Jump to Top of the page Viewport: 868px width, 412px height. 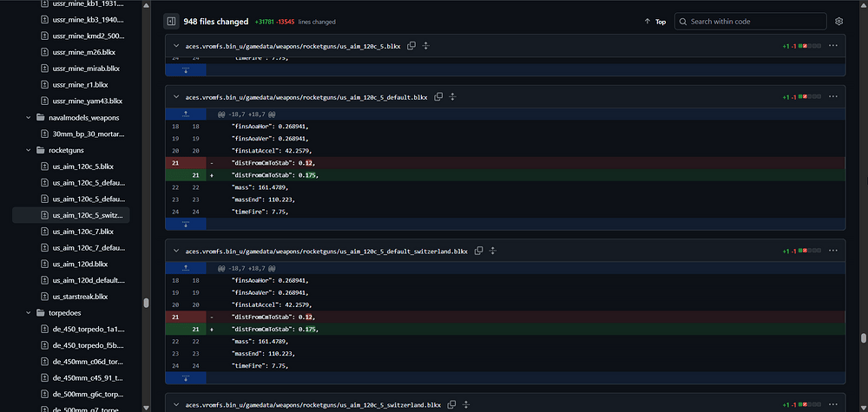pos(655,21)
